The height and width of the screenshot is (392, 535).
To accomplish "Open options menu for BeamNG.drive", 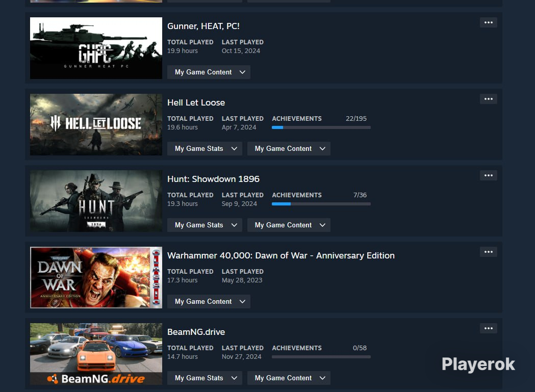I will [x=488, y=328].
